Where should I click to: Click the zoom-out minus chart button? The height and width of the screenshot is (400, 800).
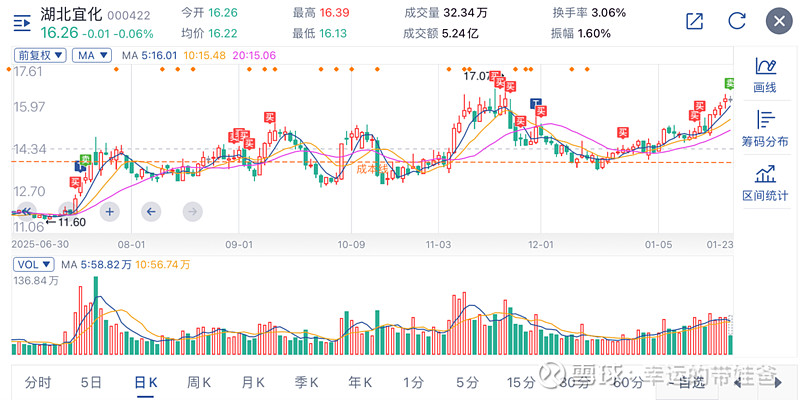69,211
